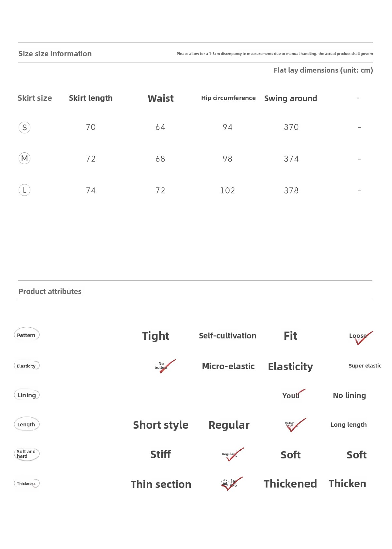The image size is (392, 549).
Task: Pick the circled L size badge
Action: pos(24,190)
